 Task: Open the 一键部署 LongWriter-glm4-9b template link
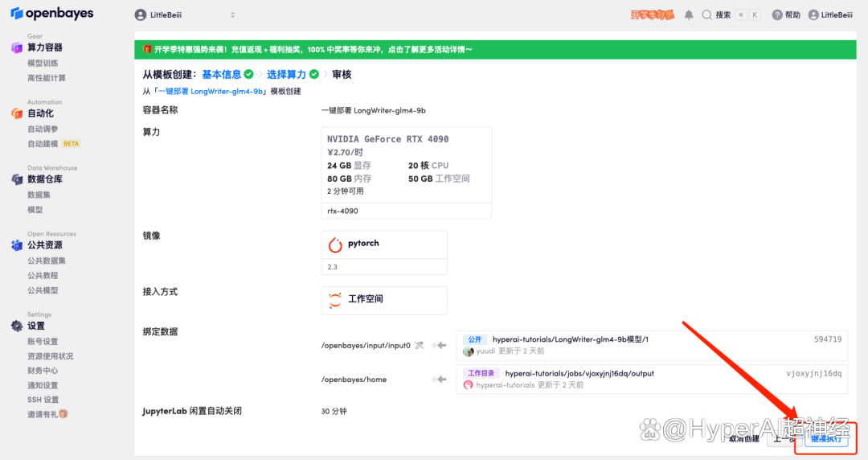tap(211, 92)
